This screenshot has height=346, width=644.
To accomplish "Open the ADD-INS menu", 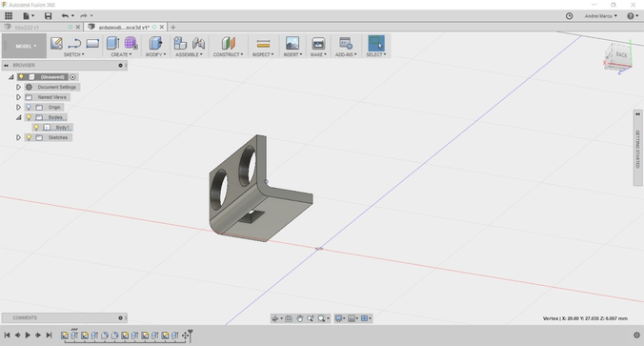I will pos(346,54).
